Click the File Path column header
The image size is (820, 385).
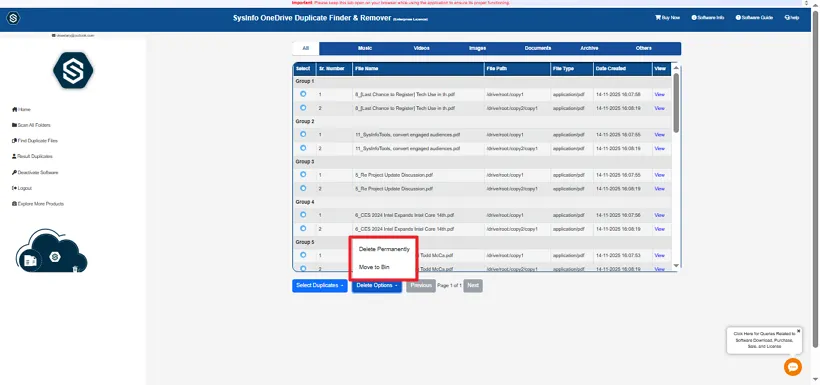[x=517, y=69]
